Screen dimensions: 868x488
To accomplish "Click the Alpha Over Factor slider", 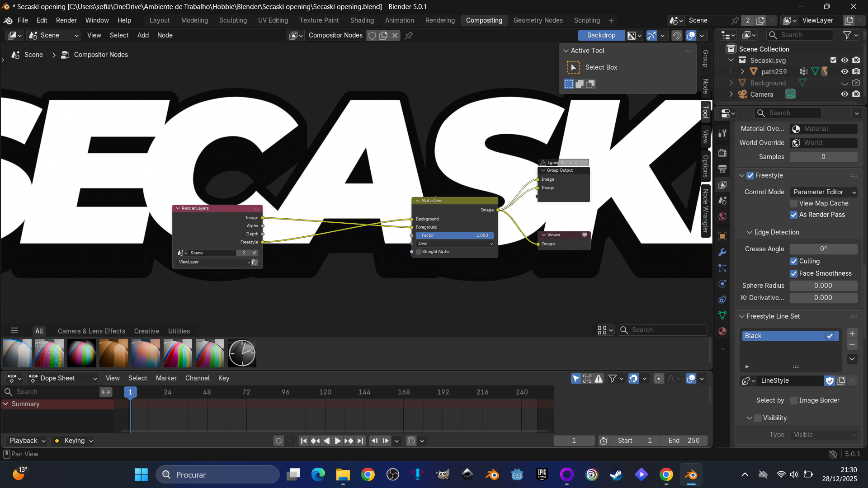I will click(454, 235).
